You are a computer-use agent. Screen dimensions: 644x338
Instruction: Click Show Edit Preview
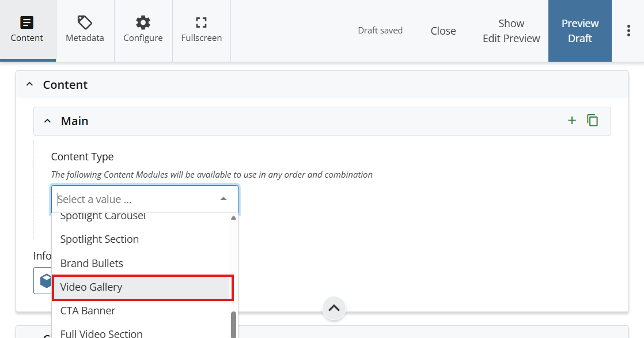511,31
